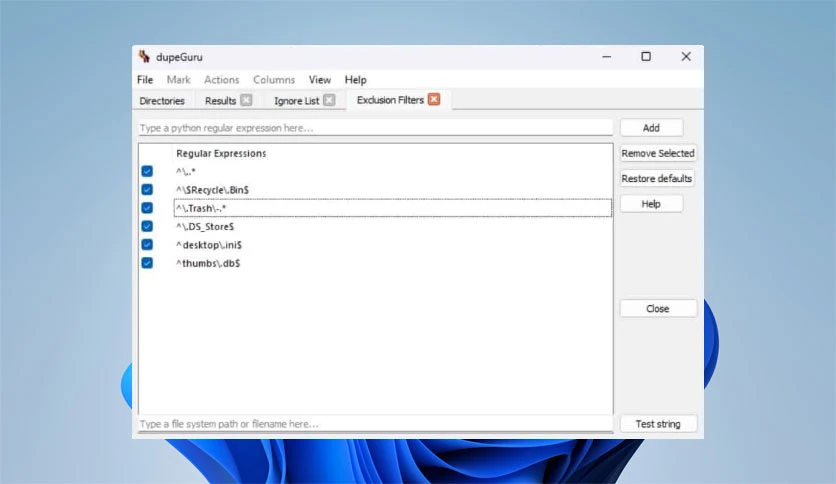Focus the file system path test field
Image resolution: width=836 pixels, height=484 pixels.
[x=375, y=424]
